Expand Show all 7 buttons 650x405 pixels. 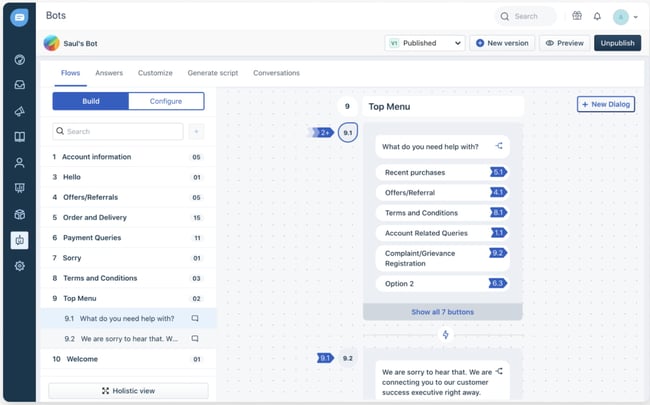pyautogui.click(x=442, y=312)
